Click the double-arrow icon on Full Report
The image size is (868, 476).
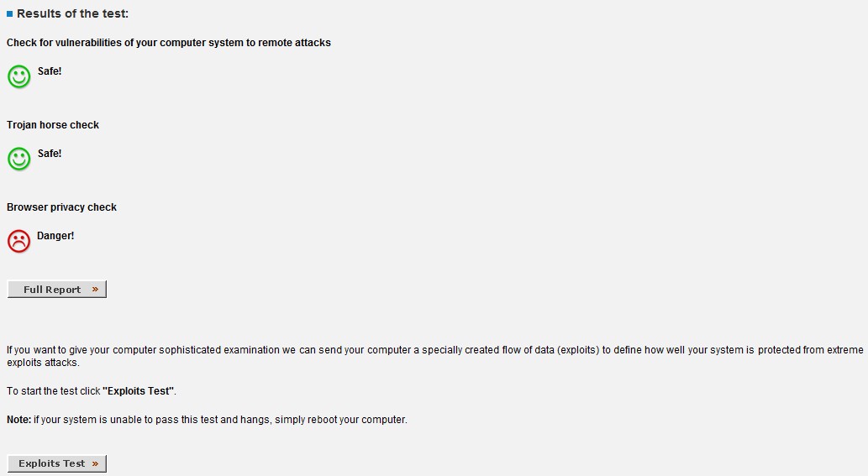point(95,290)
